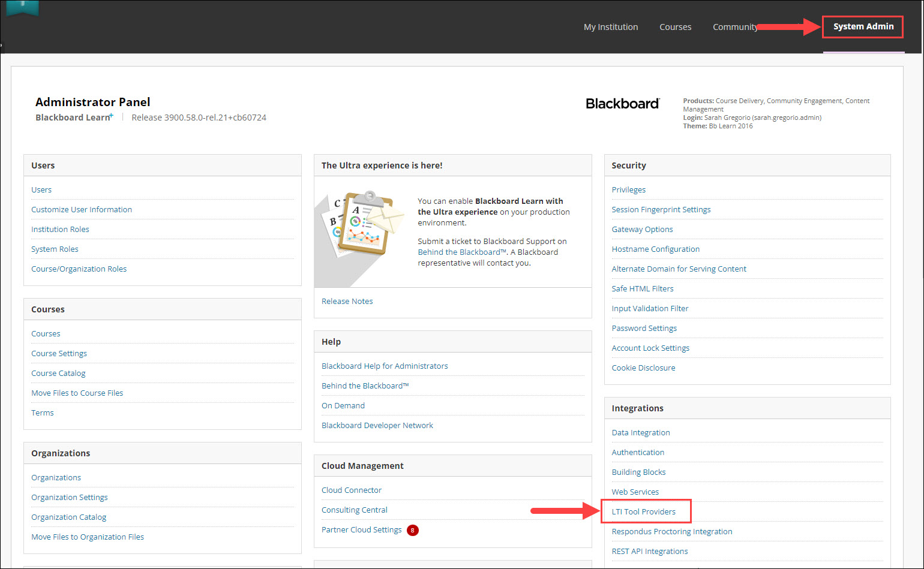Open Data Integration
Image resolution: width=924 pixels, height=569 pixels.
[641, 432]
